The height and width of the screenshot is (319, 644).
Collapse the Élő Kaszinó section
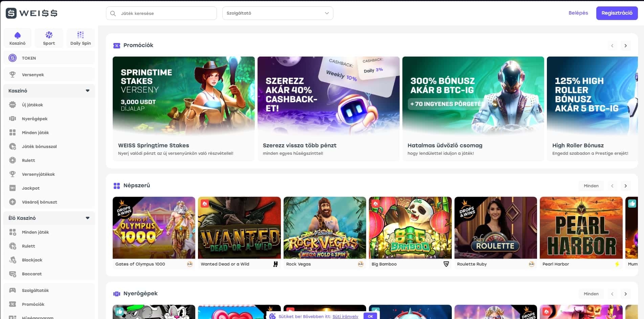pyautogui.click(x=88, y=218)
